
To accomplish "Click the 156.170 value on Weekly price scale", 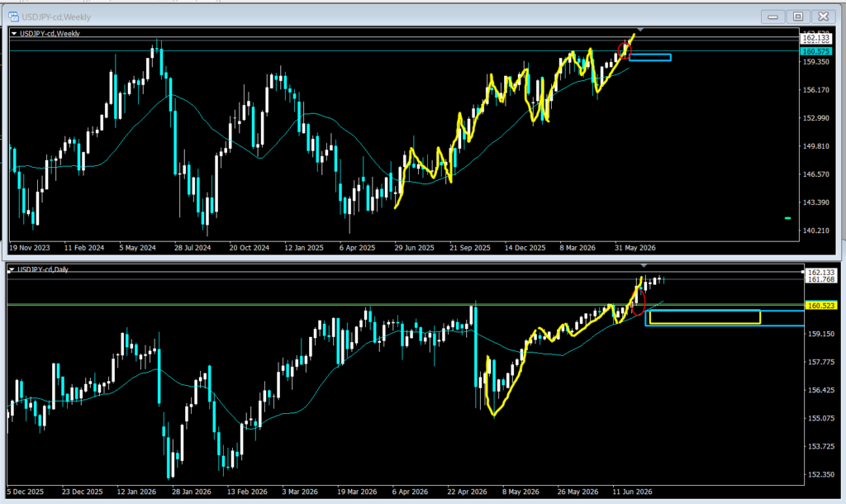I will [x=815, y=90].
